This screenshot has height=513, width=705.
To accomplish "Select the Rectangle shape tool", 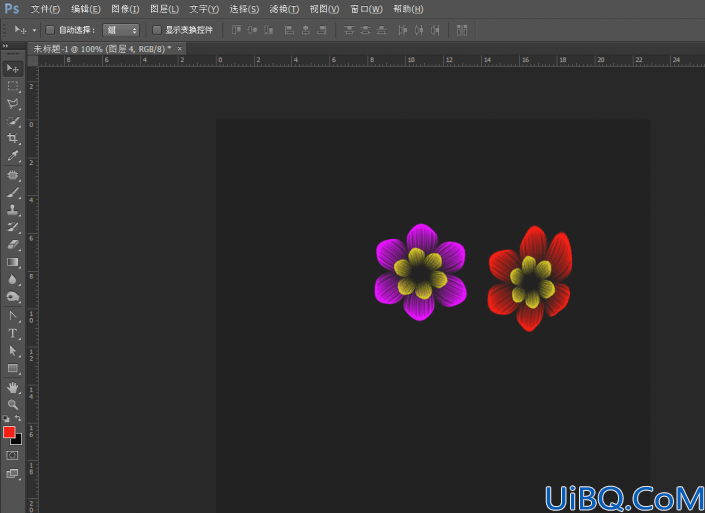I will click(13, 368).
